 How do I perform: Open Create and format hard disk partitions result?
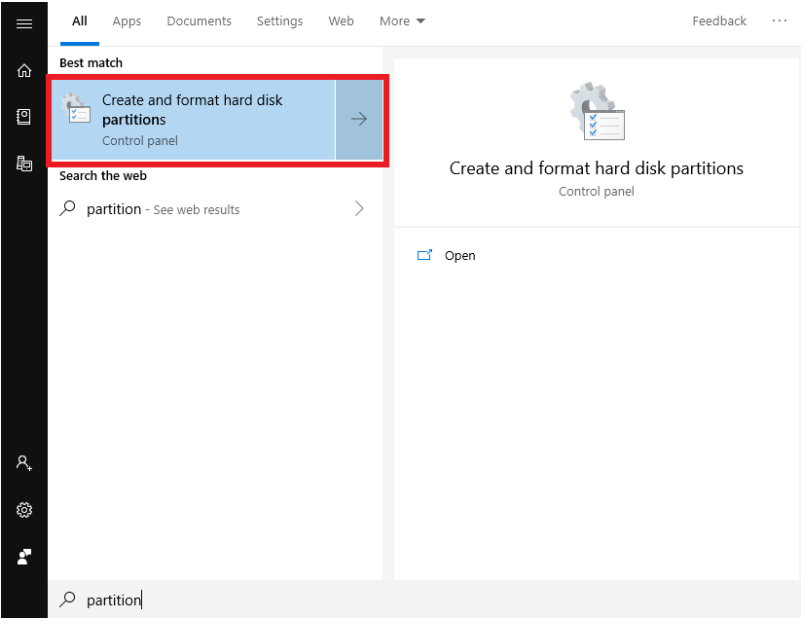tap(194, 120)
